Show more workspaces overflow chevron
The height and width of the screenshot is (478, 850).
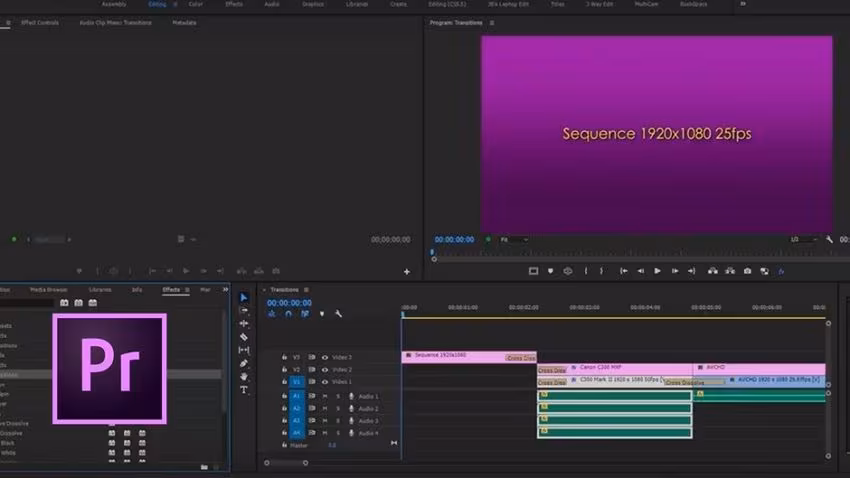pos(743,4)
